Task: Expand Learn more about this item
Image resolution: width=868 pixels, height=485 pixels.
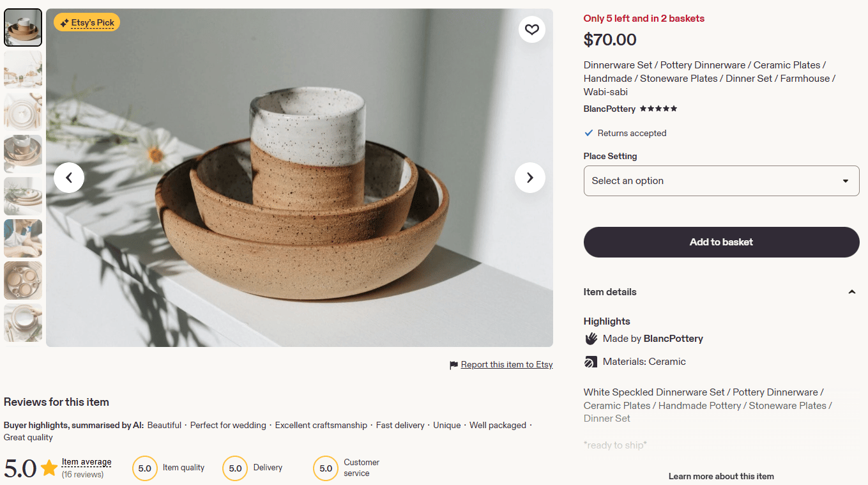Action: [721, 476]
